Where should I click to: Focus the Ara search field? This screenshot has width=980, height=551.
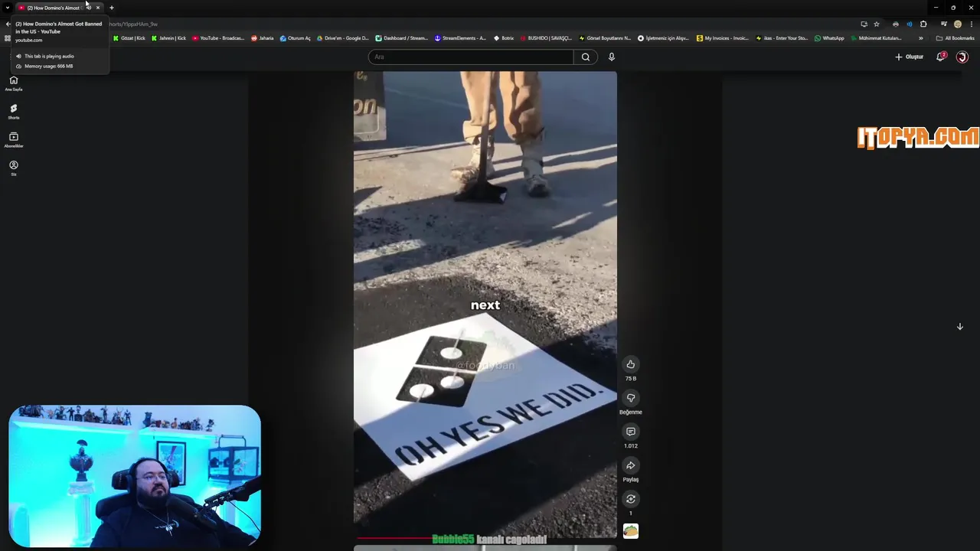tap(471, 57)
